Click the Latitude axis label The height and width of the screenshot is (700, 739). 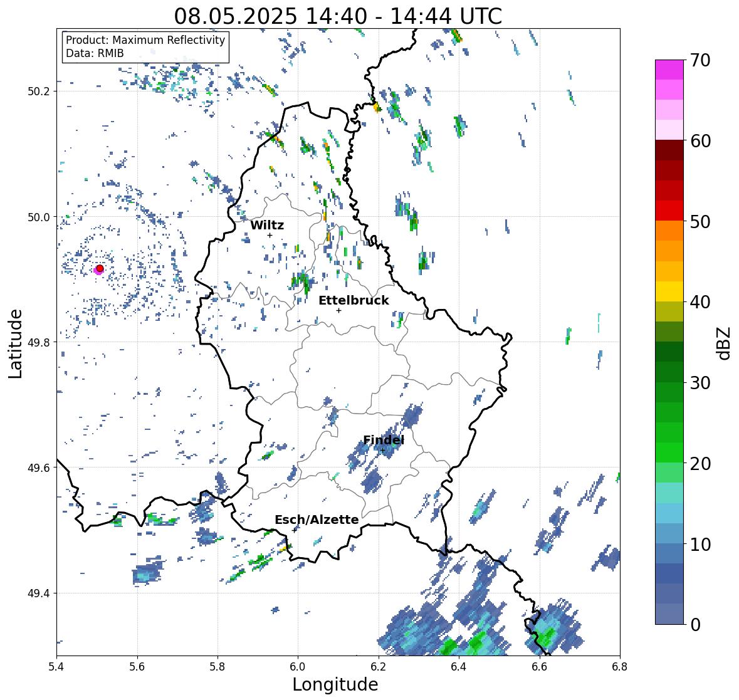pos(15,344)
